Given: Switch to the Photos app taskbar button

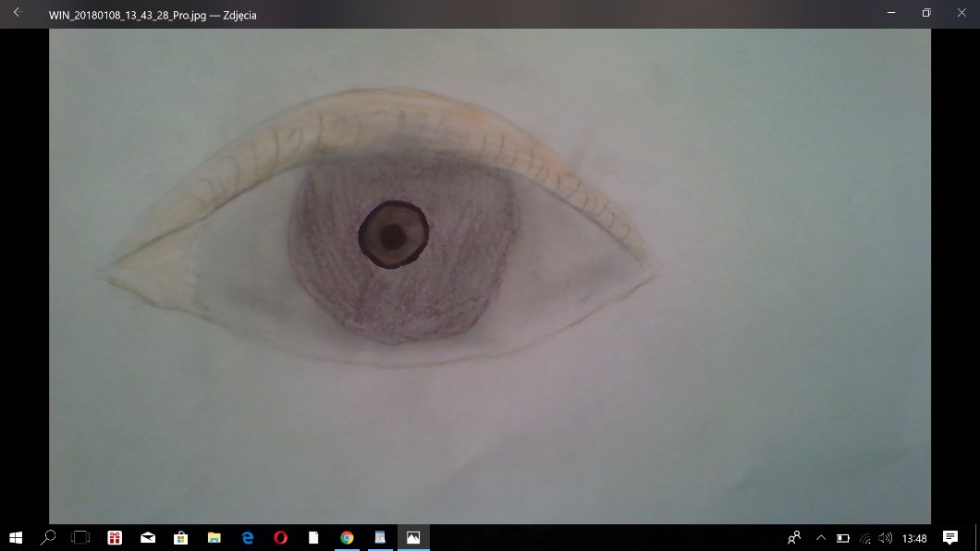Looking at the screenshot, I should [413, 537].
